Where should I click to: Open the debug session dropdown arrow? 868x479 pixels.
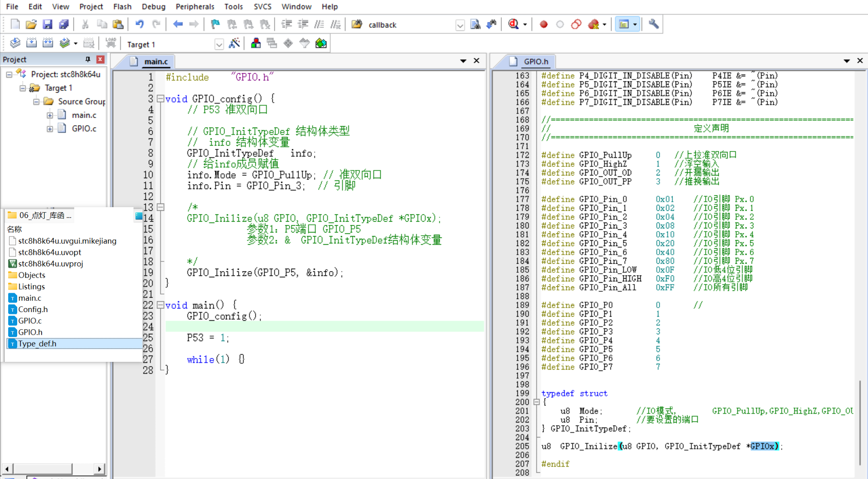coord(525,25)
